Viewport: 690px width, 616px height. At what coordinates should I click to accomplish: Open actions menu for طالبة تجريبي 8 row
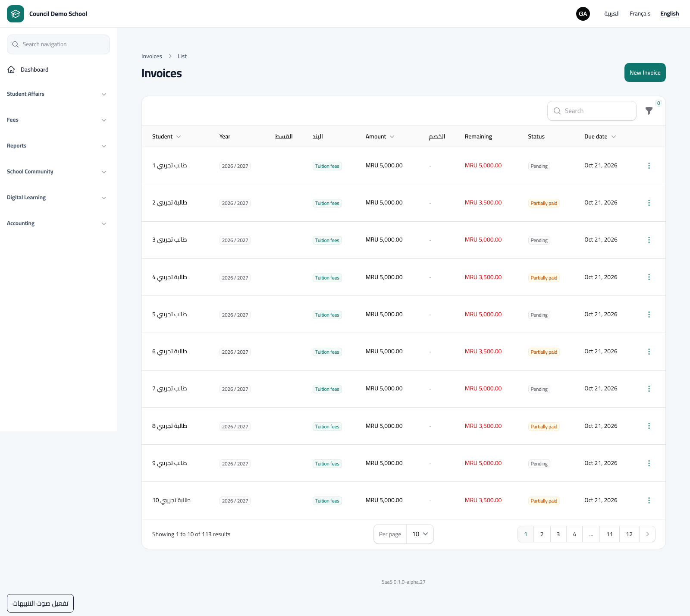pos(649,426)
